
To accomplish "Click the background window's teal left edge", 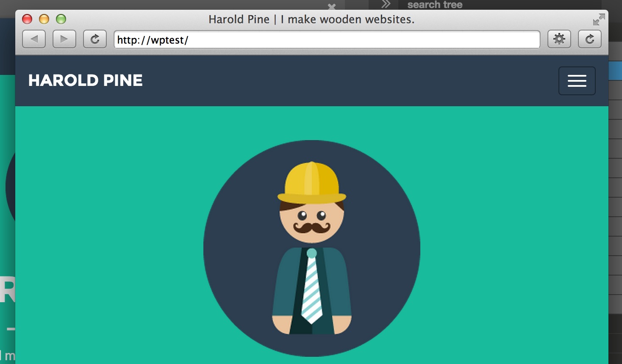I will point(7,127).
